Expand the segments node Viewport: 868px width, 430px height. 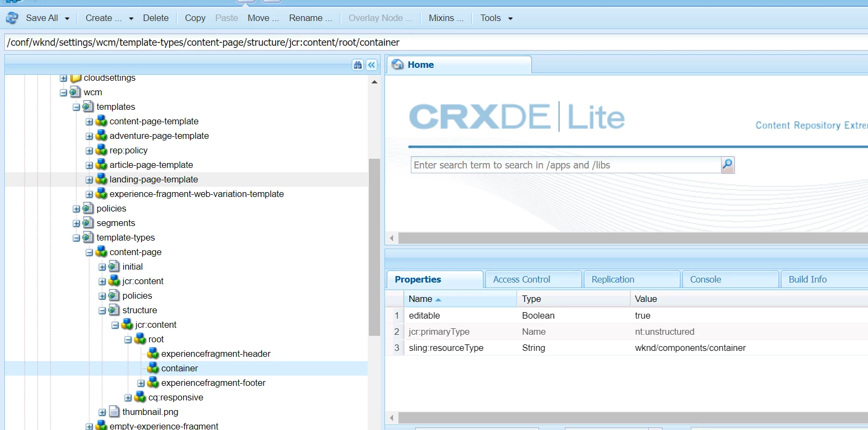(x=76, y=223)
